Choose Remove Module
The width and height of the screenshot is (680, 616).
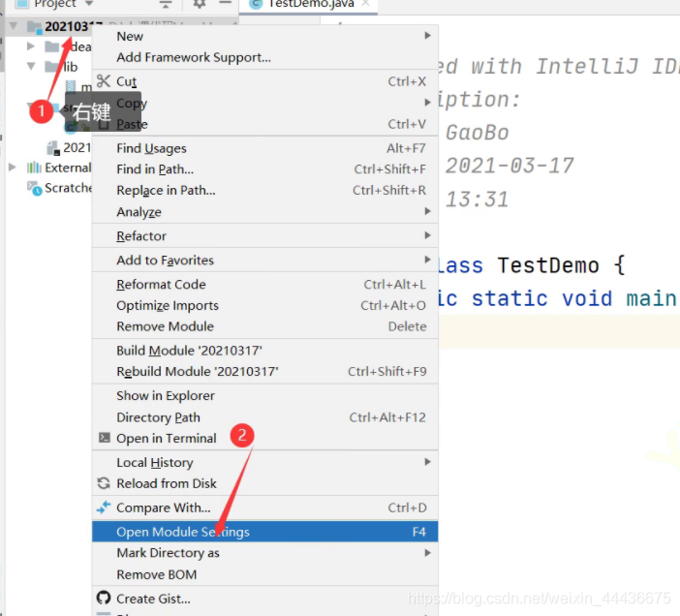(x=265, y=326)
